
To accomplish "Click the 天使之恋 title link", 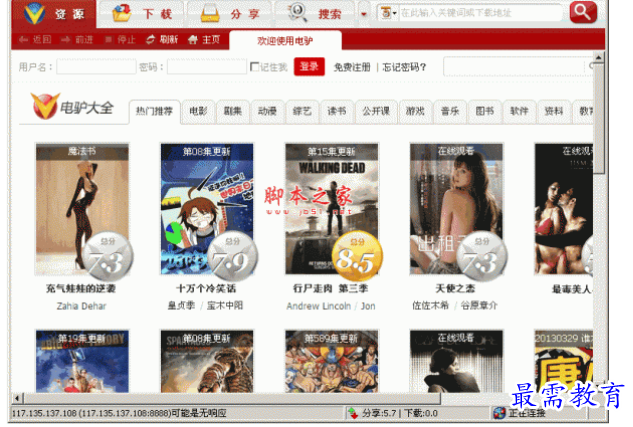I will (x=455, y=289).
